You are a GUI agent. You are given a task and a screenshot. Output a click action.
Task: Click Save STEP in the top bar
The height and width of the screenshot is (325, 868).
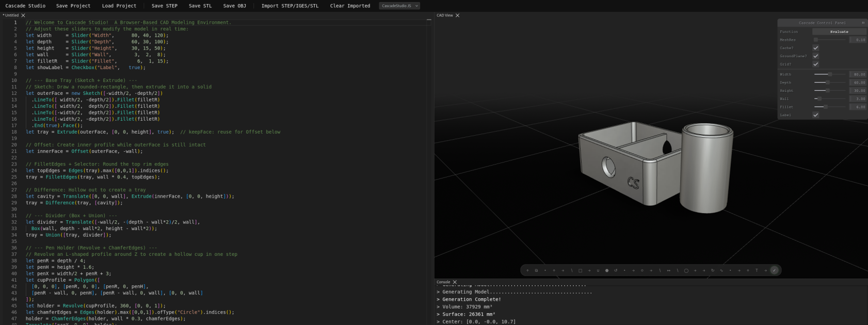coord(165,6)
